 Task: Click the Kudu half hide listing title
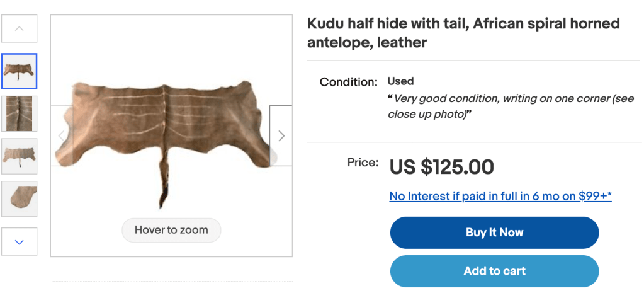[463, 33]
